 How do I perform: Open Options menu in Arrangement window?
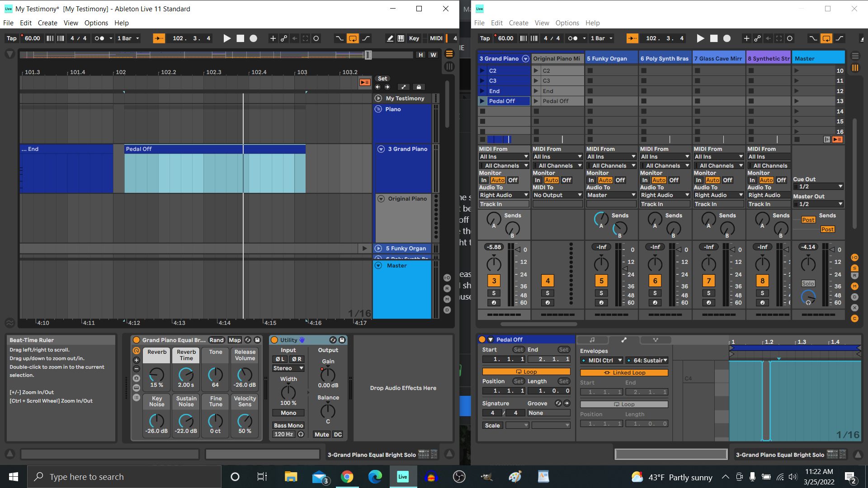(96, 23)
